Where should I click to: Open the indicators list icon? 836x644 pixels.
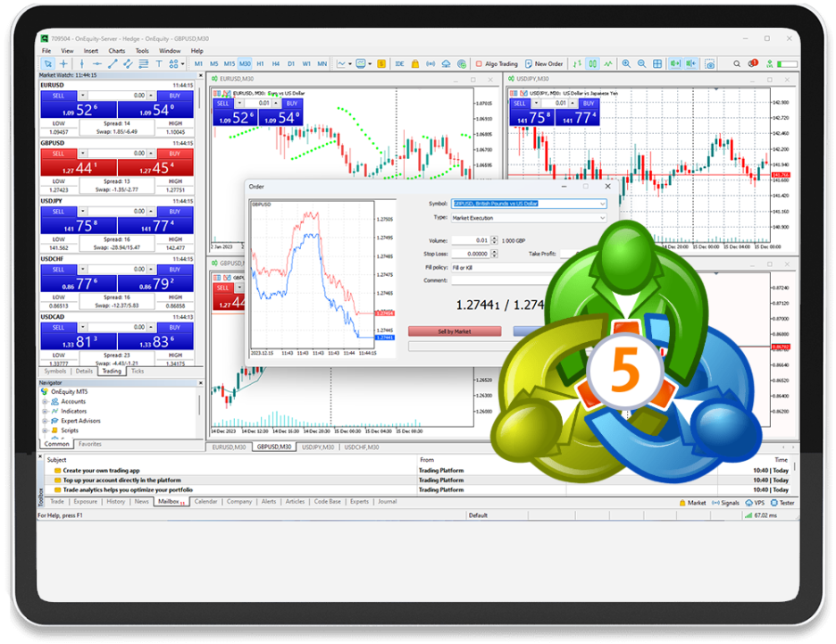(x=341, y=64)
